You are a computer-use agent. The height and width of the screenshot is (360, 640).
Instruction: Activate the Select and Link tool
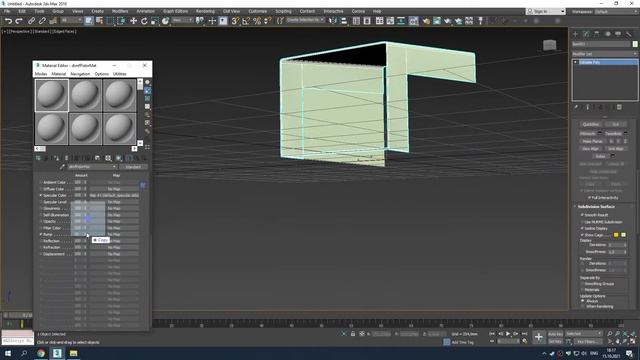(31, 20)
